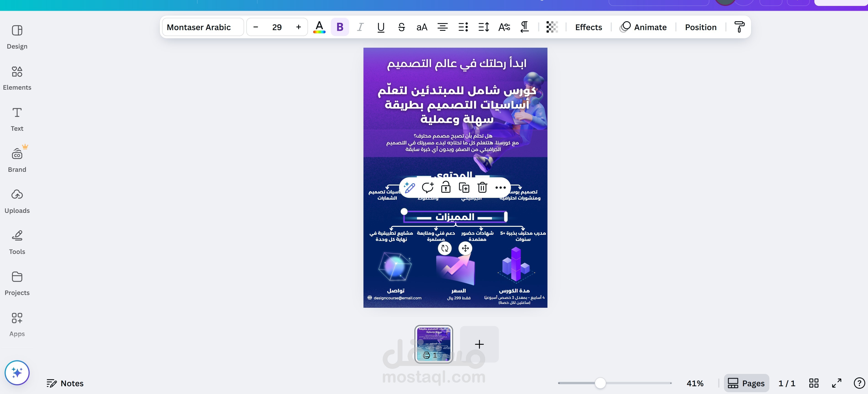
Task: Open the Uploads sidebar tab
Action: (17, 201)
